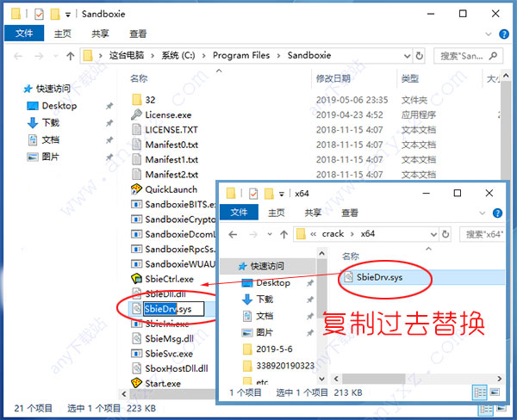The image size is (517, 420).
Task: Switch to the 查看 tab in the x64 window
Action: (350, 213)
